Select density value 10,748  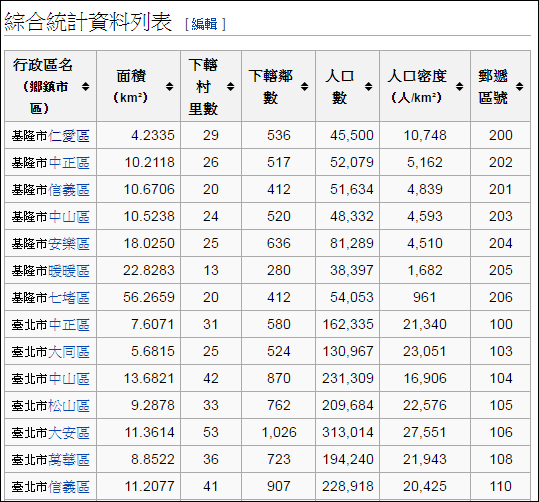coord(425,135)
